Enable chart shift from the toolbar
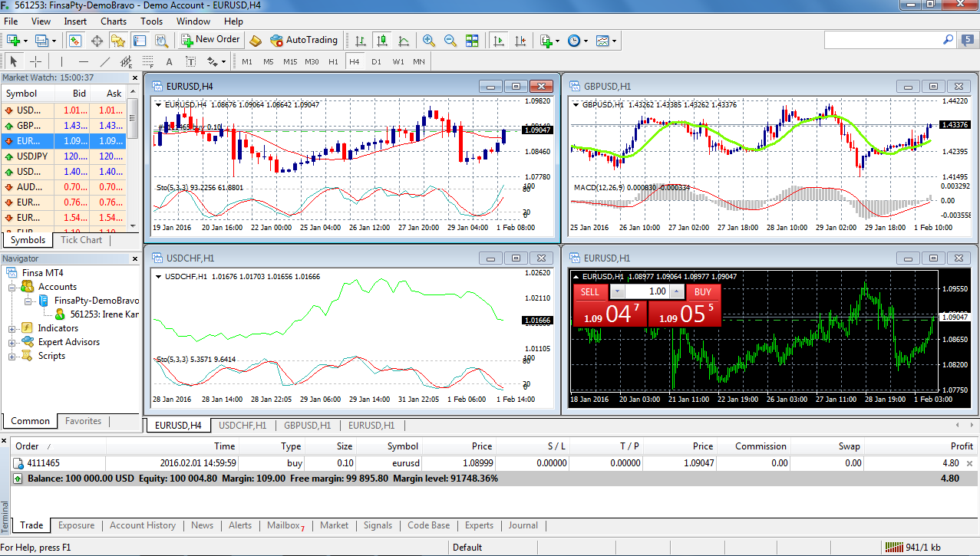980x556 pixels. tap(520, 41)
